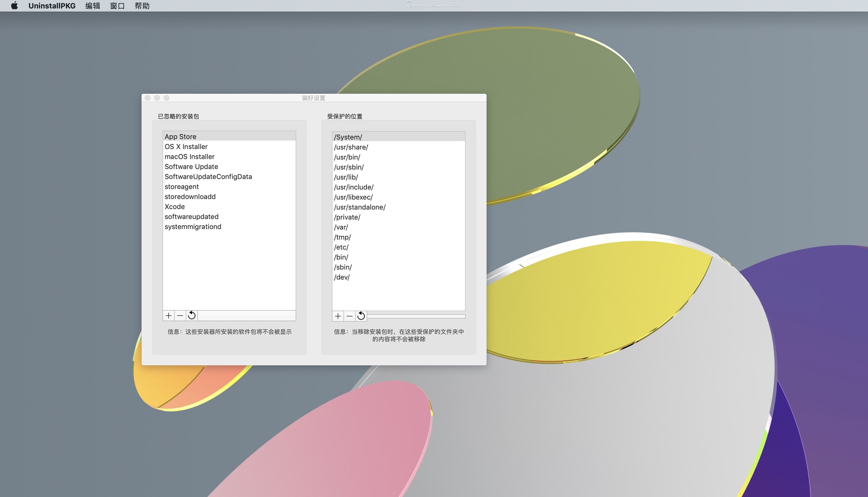Image resolution: width=868 pixels, height=497 pixels.
Task: Select Software Update row
Action: tap(229, 167)
